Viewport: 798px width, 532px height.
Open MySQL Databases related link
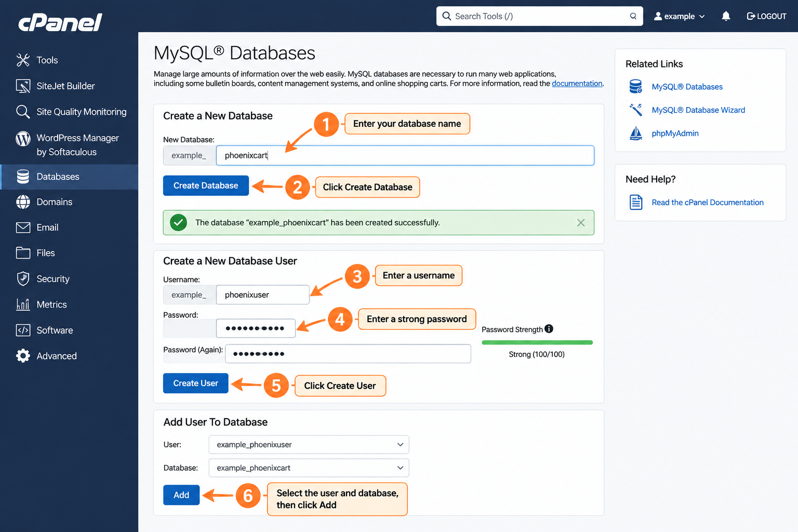687,87
